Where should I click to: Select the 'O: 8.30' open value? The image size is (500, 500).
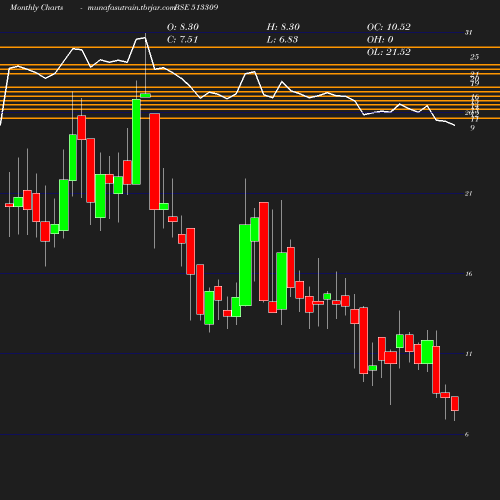click(x=183, y=27)
